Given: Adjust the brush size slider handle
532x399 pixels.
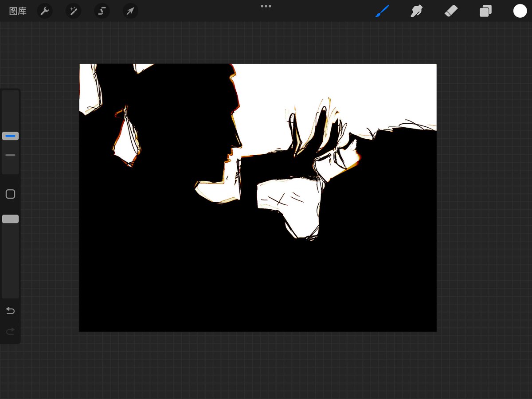Looking at the screenshot, I should click(x=10, y=136).
